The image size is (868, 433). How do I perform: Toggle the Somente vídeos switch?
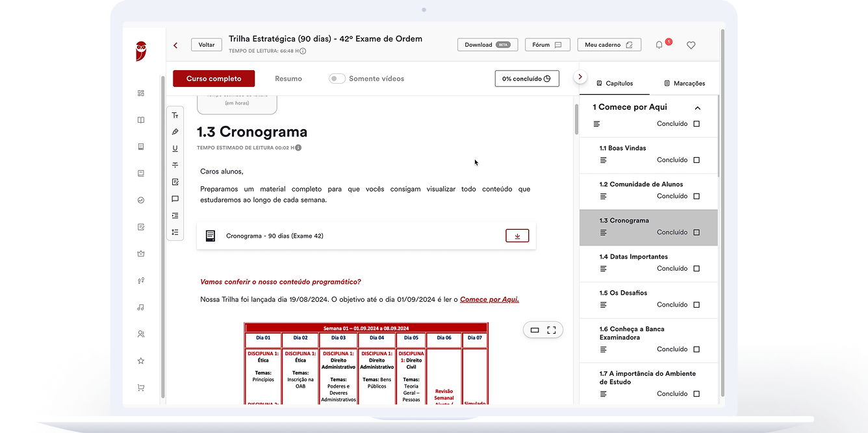click(337, 79)
